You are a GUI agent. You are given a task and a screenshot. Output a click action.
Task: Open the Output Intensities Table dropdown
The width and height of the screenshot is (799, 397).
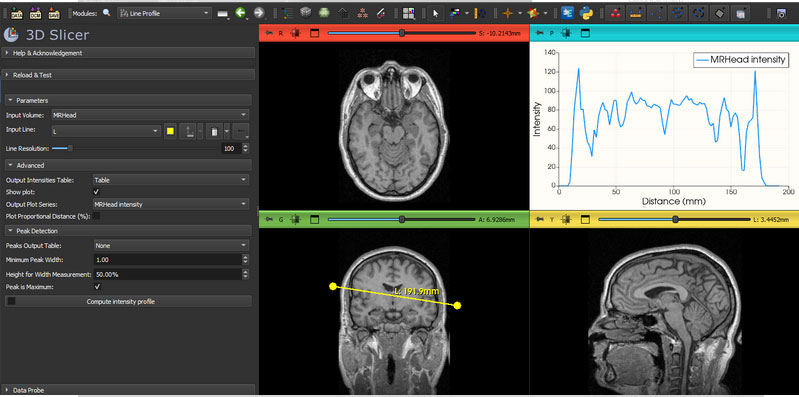[x=171, y=180]
